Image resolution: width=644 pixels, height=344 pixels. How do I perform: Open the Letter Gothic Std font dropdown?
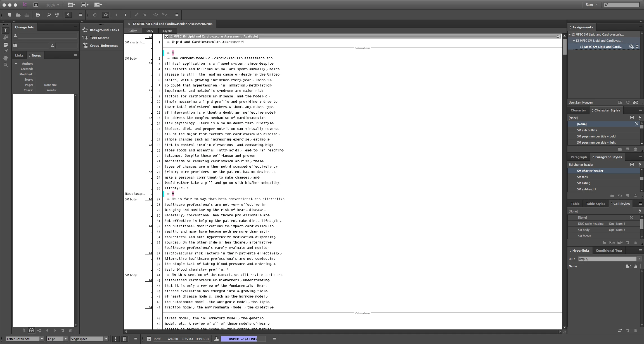pos(42,339)
